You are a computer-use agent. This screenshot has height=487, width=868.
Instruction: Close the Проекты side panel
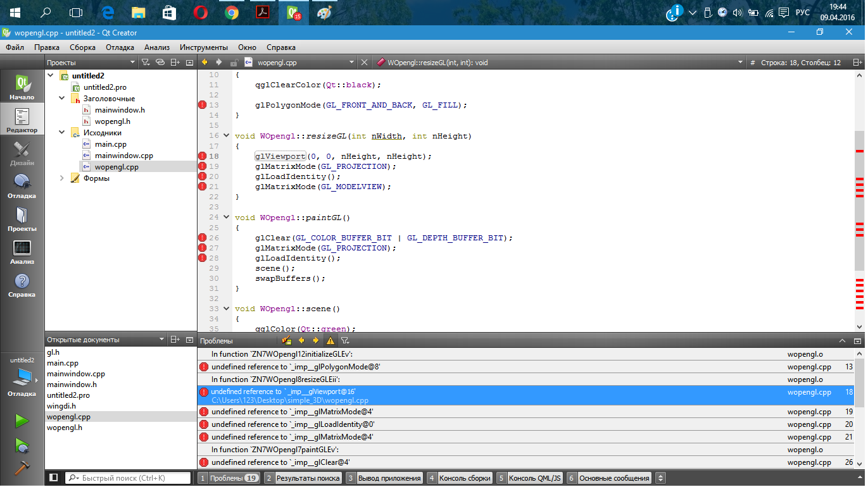coord(189,63)
